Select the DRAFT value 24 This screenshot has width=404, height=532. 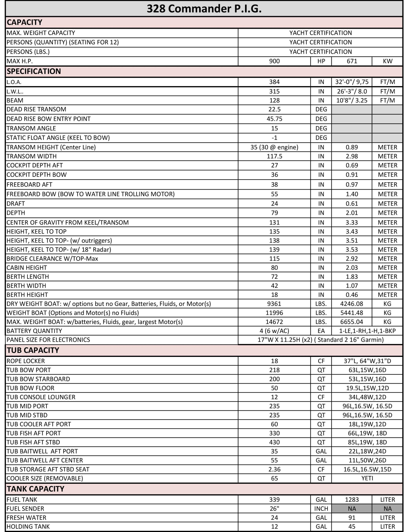[x=274, y=204]
